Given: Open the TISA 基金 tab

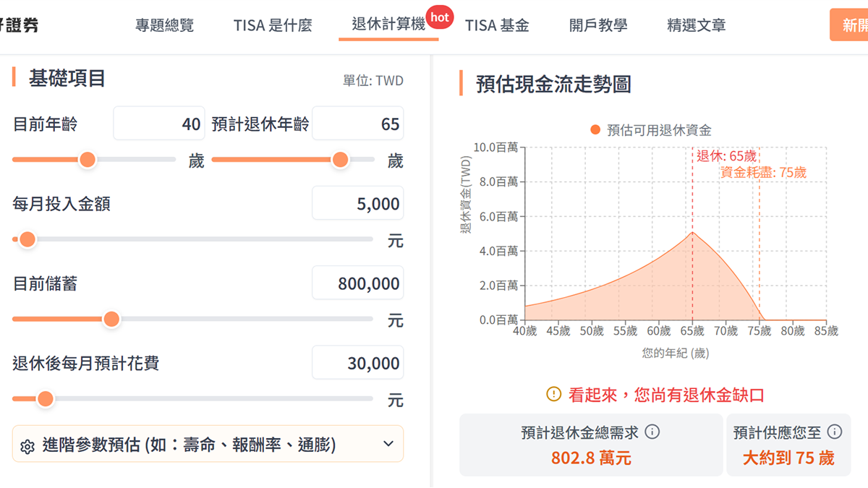Looking at the screenshot, I should [x=497, y=25].
